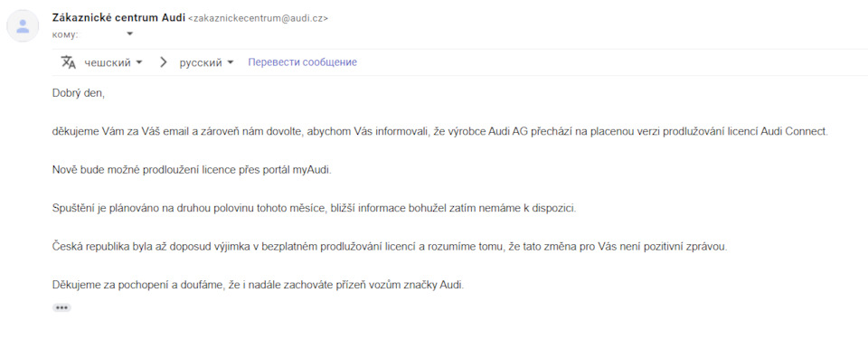This screenshot has height=349, width=868.
Task: Open the русский target language dropdown
Action: (x=206, y=62)
